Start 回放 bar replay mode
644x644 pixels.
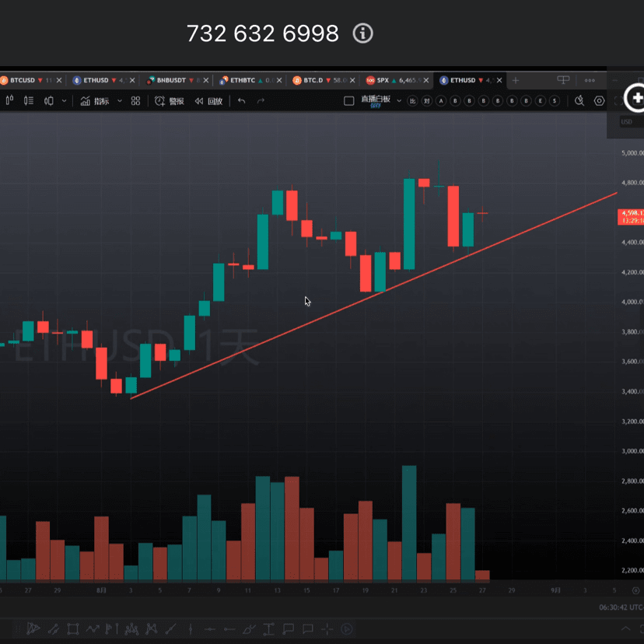click(x=208, y=101)
